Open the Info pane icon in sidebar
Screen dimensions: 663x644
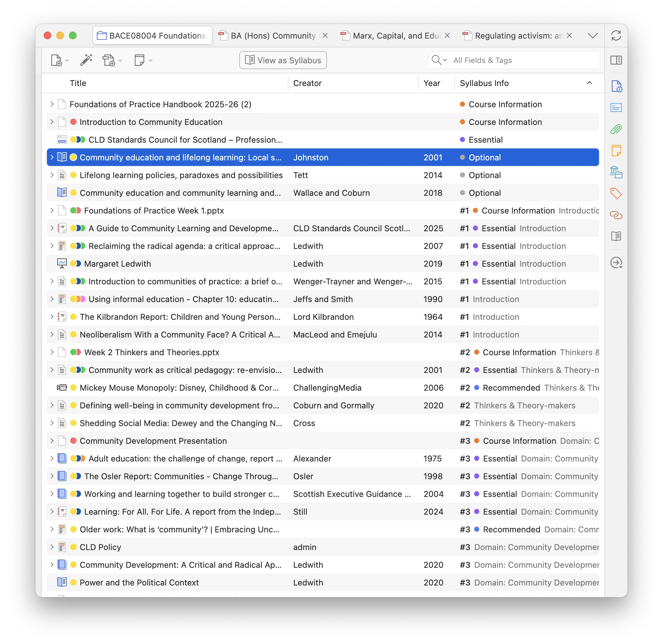tap(616, 86)
